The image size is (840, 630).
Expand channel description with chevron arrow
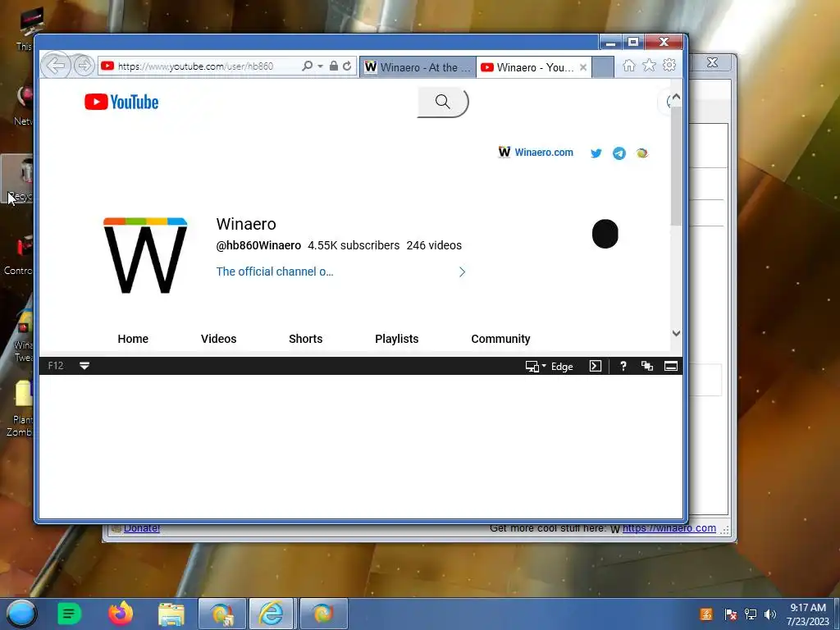(x=462, y=272)
